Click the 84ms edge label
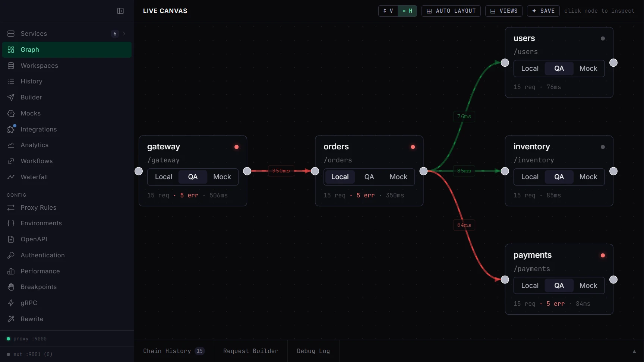The height and width of the screenshot is (362, 644). [464, 225]
